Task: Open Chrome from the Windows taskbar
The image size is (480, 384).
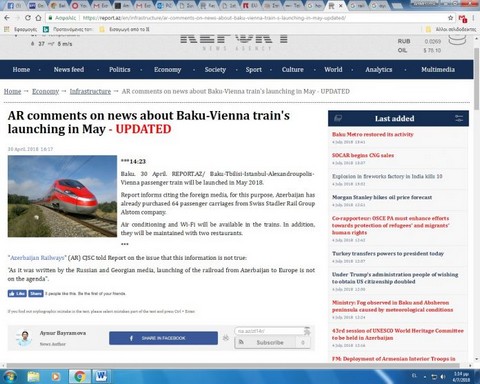Action: (x=79, y=376)
